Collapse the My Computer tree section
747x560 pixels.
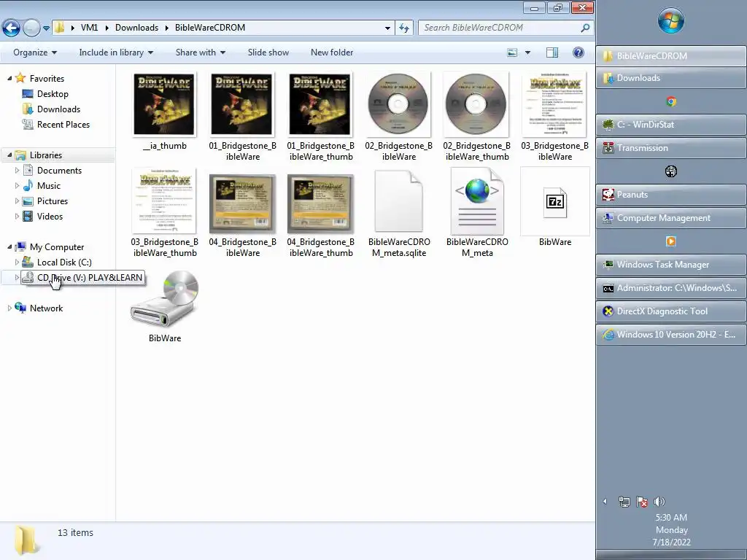click(x=9, y=246)
